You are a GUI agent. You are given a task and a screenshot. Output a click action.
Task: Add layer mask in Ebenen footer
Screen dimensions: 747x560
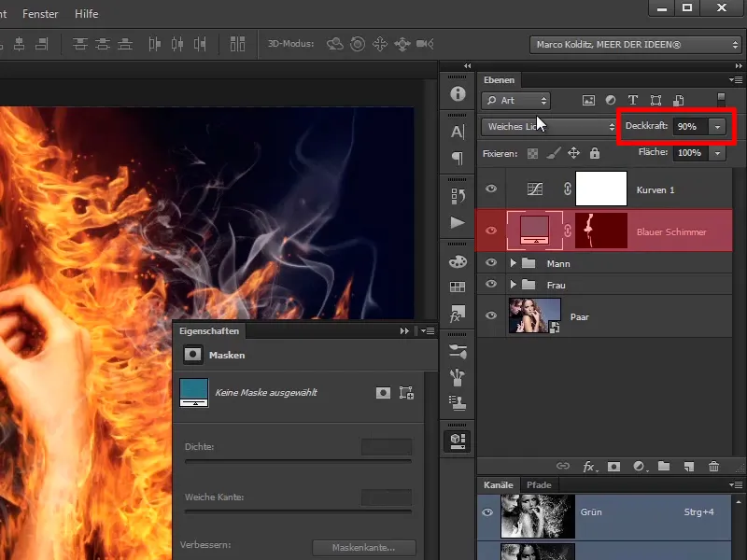pos(613,467)
